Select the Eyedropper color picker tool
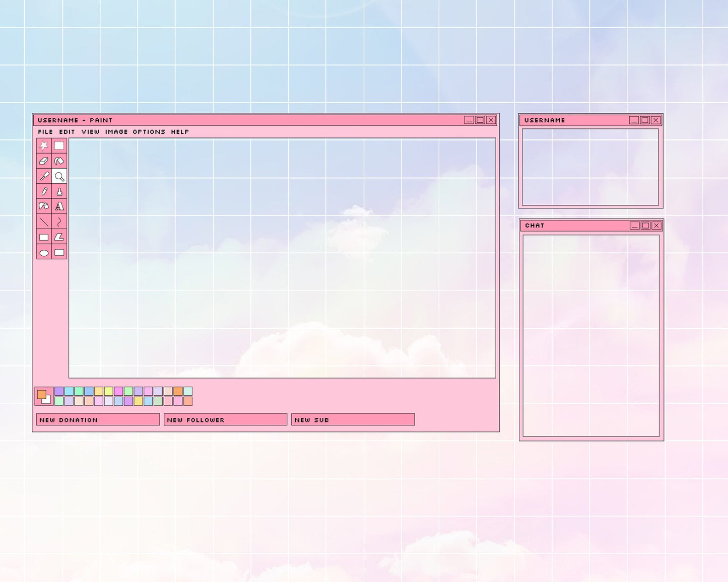Screen dimensions: 728x582 (44, 176)
